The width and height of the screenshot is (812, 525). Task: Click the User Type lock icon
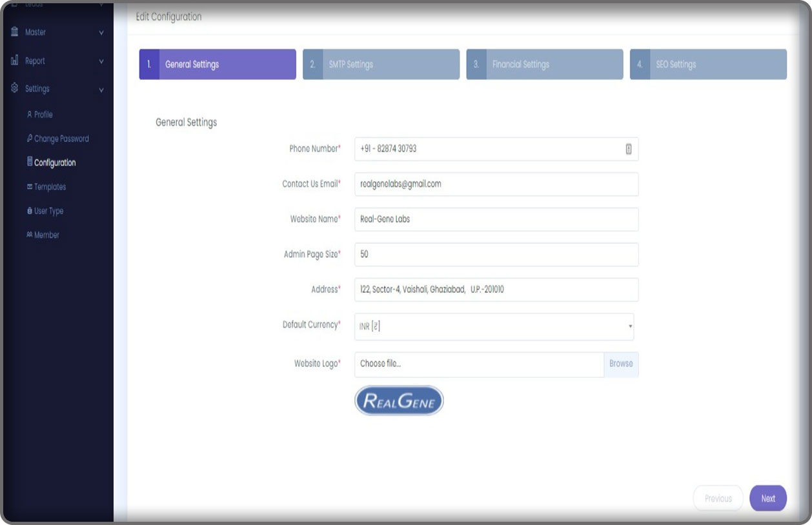(x=30, y=211)
